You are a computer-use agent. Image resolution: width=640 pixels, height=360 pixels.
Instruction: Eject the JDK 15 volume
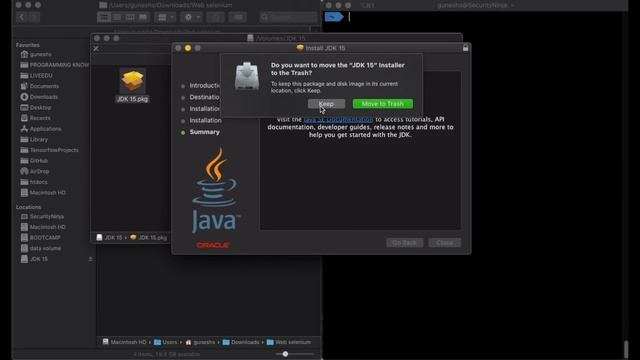(90, 259)
